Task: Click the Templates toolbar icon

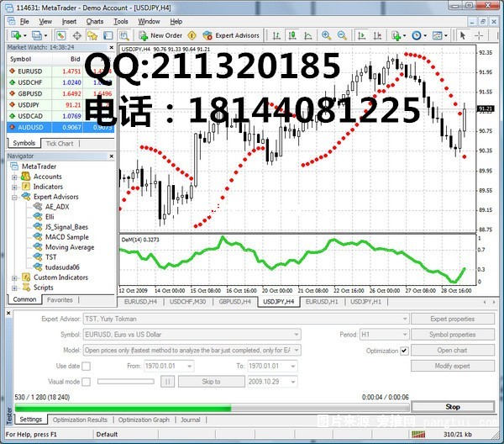Action: coord(438,35)
